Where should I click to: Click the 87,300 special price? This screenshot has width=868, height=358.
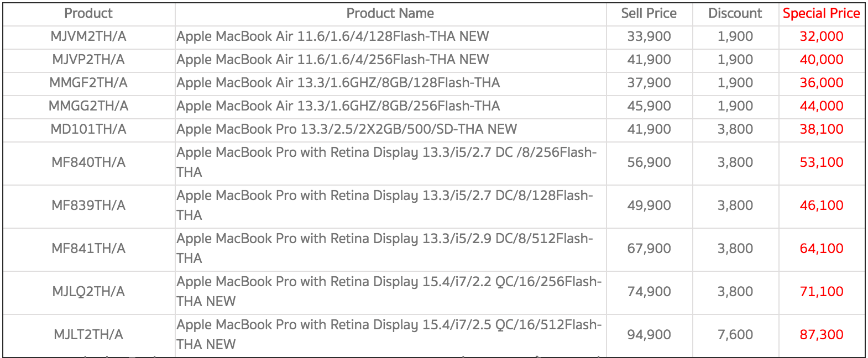821,335
